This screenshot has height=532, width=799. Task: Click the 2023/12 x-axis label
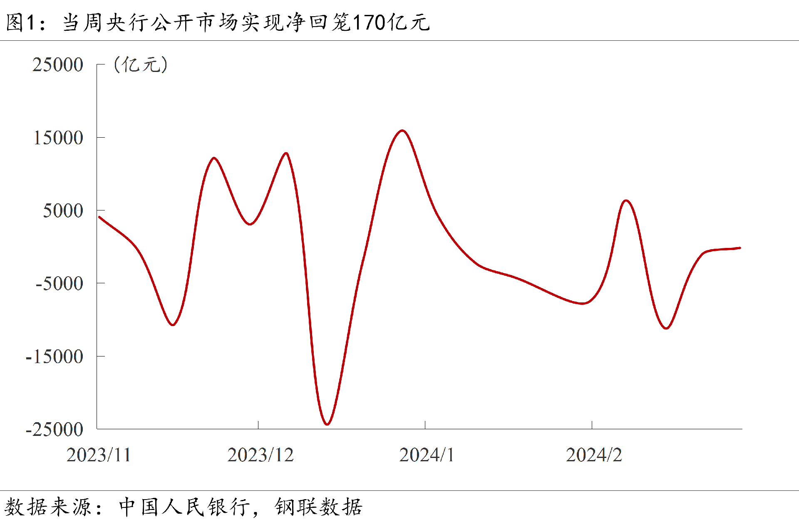pos(261,455)
